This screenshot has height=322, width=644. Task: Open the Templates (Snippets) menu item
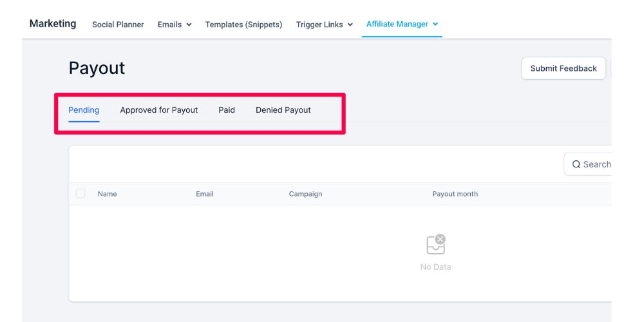[x=243, y=24]
